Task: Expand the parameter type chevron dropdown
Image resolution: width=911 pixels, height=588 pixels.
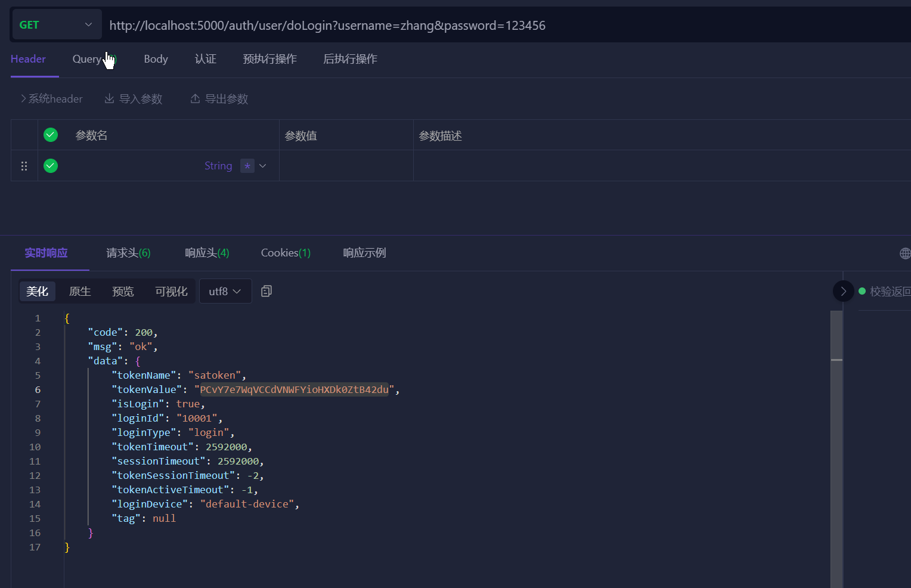Action: click(x=263, y=166)
